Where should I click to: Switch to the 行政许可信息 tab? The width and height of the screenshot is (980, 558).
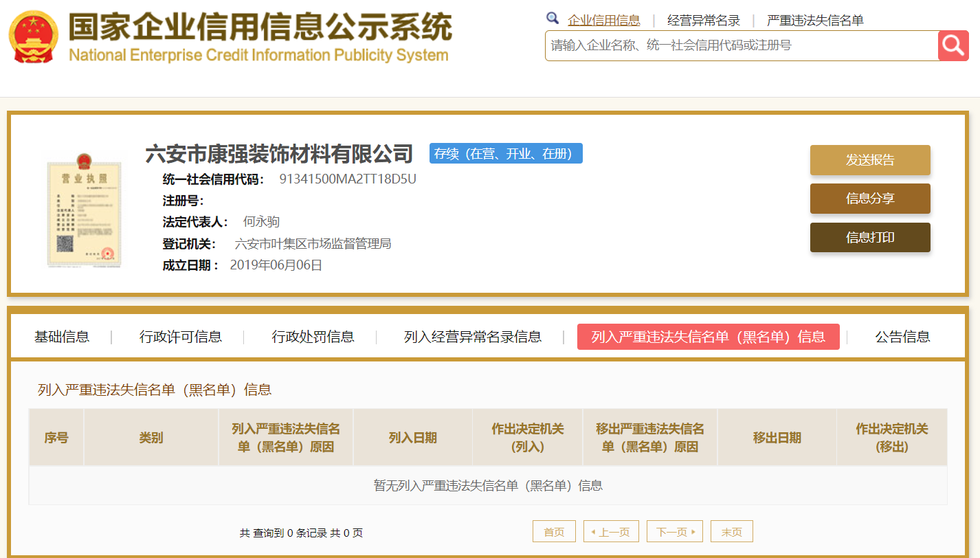(181, 337)
